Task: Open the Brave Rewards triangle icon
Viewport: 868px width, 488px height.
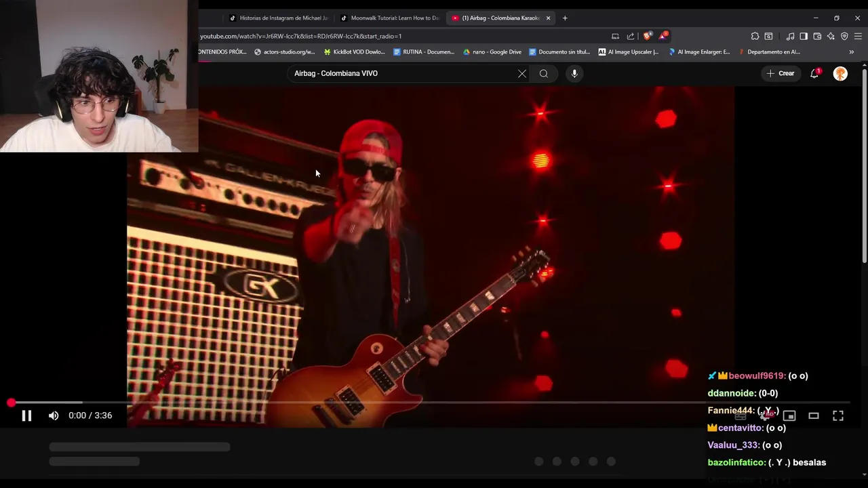Action: (664, 36)
